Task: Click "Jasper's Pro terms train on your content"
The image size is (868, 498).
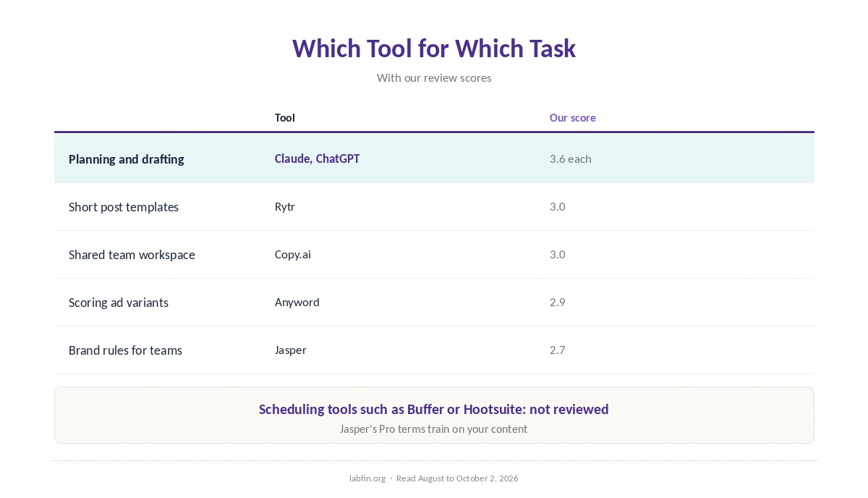Action: coord(434,429)
